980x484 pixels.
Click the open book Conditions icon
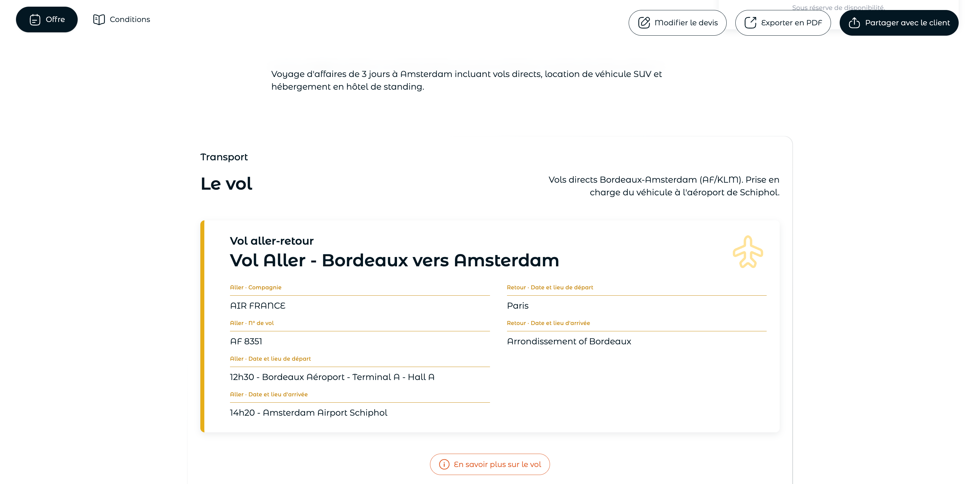pyautogui.click(x=99, y=19)
